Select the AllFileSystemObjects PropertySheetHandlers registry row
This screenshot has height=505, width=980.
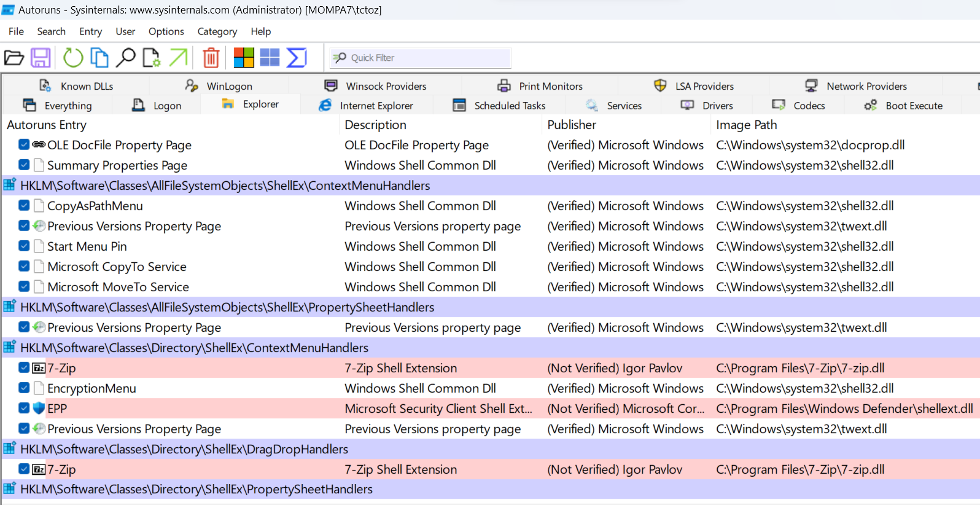(x=490, y=307)
